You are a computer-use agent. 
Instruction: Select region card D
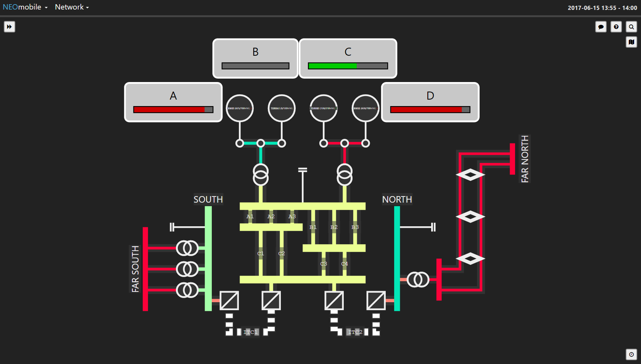pos(430,102)
